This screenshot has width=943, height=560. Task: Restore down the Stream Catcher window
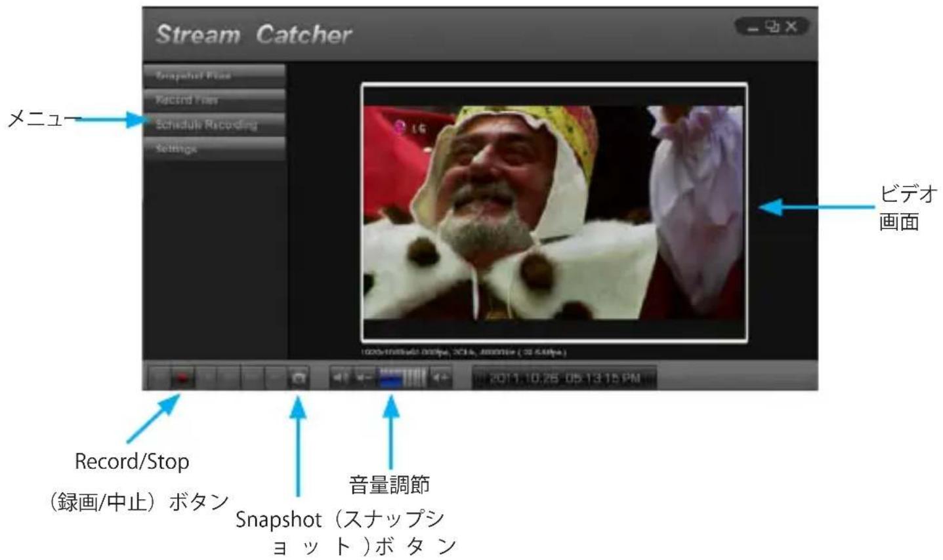tap(772, 27)
